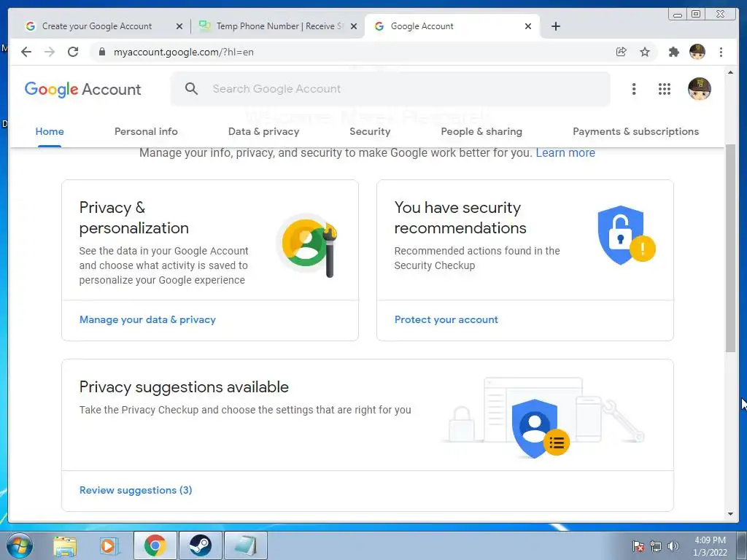Image resolution: width=747 pixels, height=560 pixels.
Task: Open the new tab plus button
Action: 555,26
